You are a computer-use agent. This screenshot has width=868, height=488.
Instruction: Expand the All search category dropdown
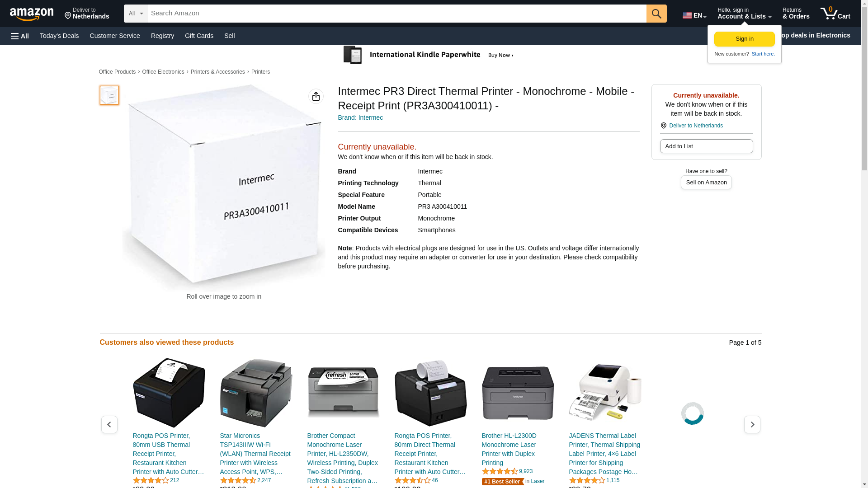[135, 14]
